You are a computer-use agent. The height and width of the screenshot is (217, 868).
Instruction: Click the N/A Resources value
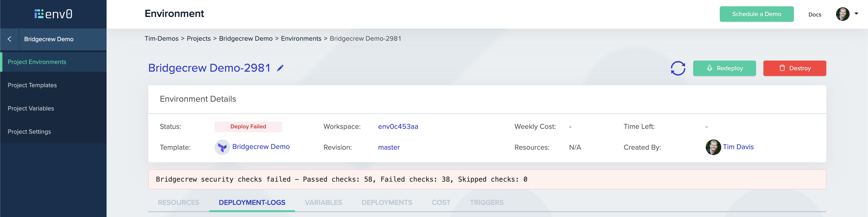click(575, 147)
